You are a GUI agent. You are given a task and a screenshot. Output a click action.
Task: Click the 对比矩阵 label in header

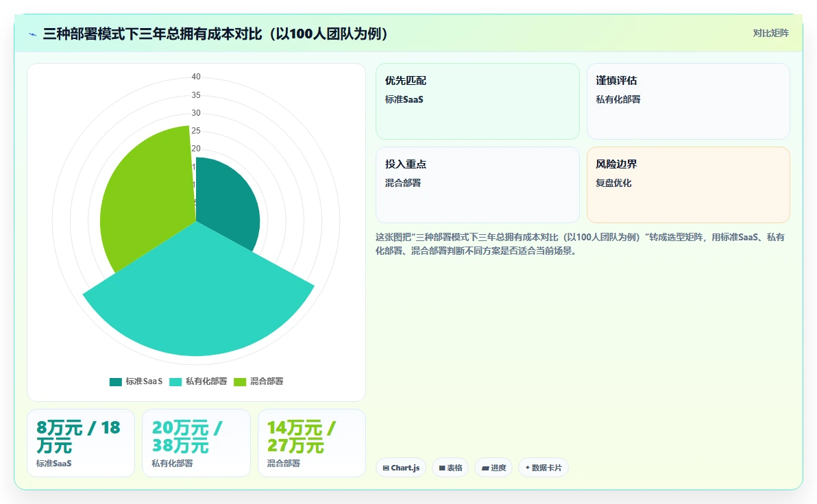[x=770, y=34]
